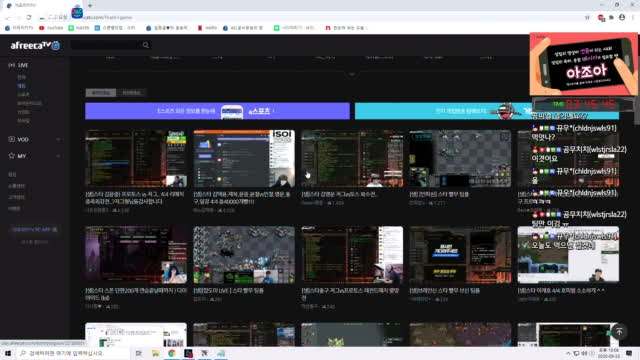The height and width of the screenshot is (360, 640).
Task: Open the Chrome extensions puzzle icon
Action: 611,18
